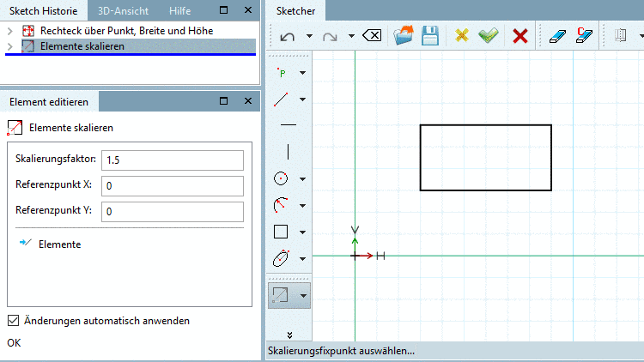Show more tools via double chevron

[x=289, y=335]
